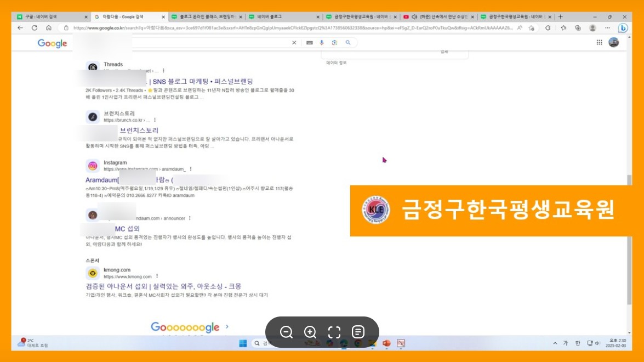Open the weather widget on taskbar

(32, 343)
